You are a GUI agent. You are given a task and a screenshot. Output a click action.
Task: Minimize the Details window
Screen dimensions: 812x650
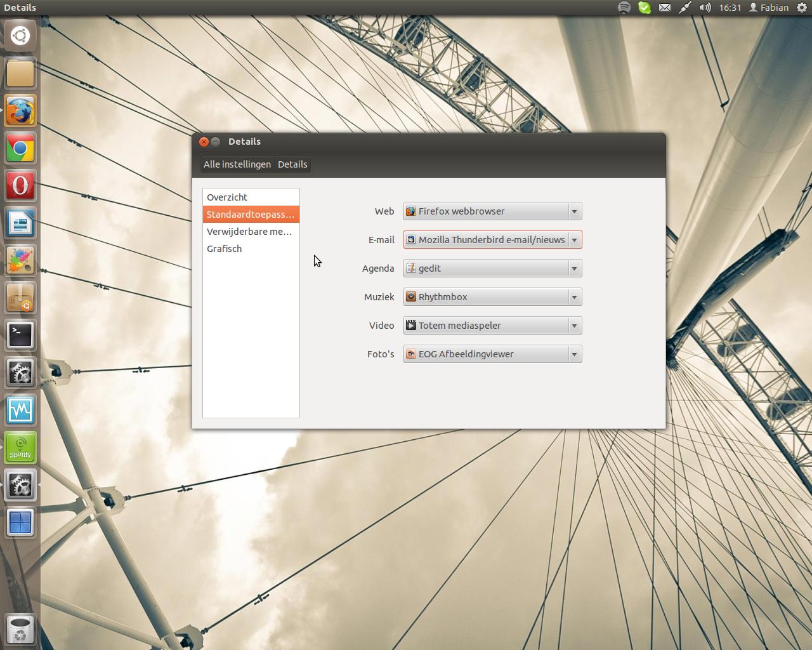[x=216, y=142]
